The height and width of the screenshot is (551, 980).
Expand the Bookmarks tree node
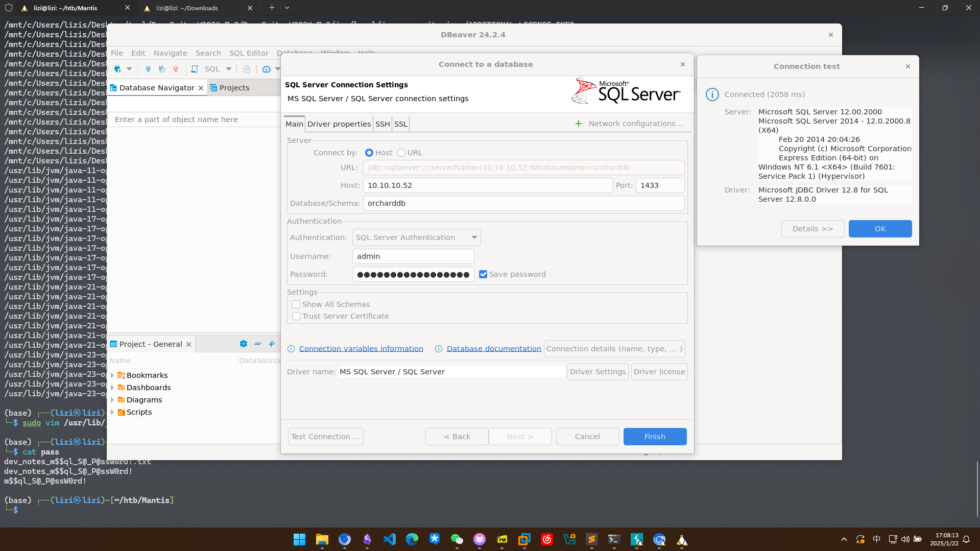[112, 375]
